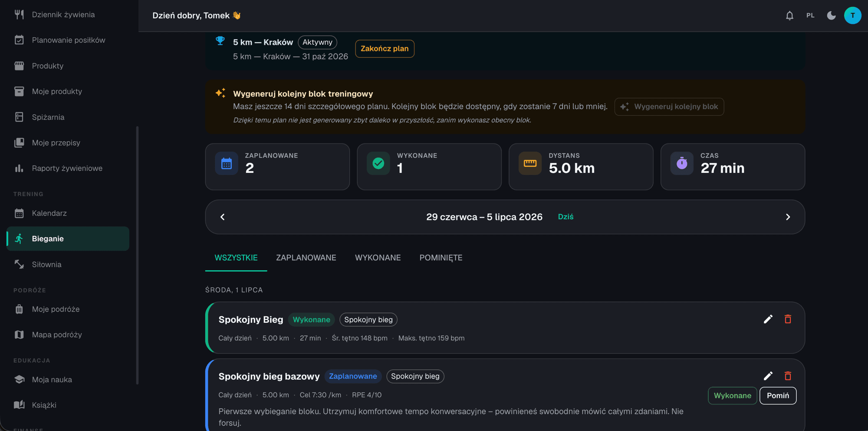868x431 pixels.
Task: Jump to the current week with Dziś
Action: 566,216
